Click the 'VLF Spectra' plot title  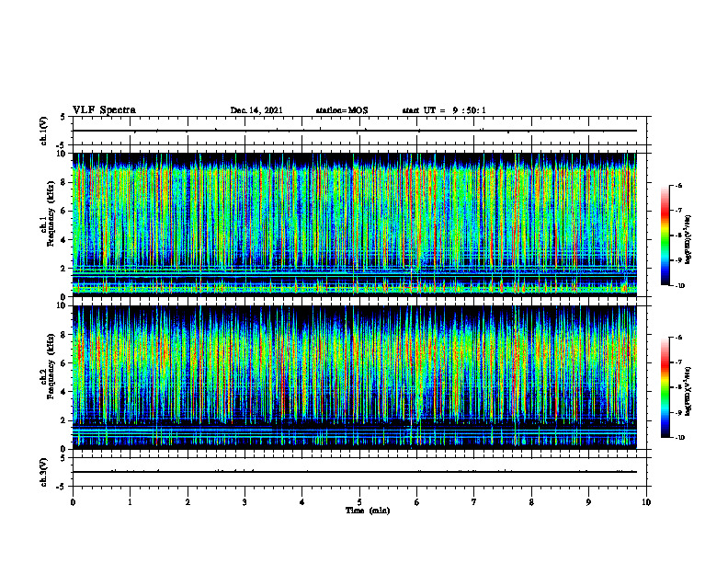[104, 109]
